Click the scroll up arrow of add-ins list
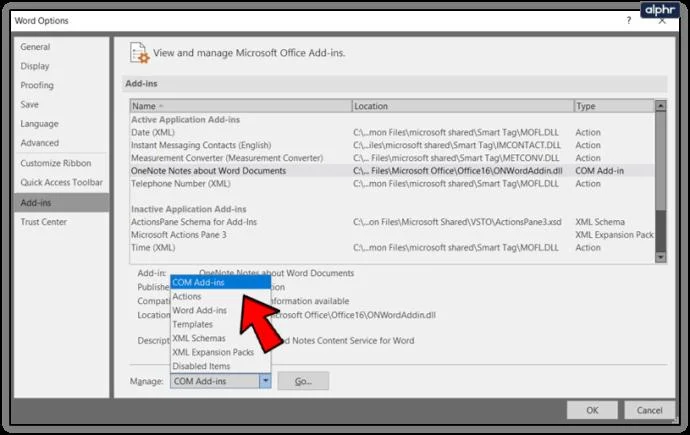 pyautogui.click(x=661, y=106)
